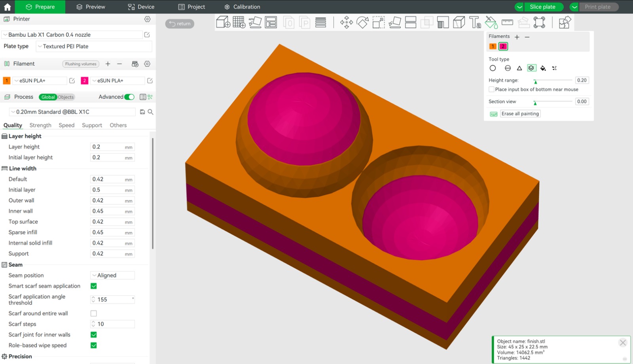Open the Support painting tool

[x=443, y=23]
